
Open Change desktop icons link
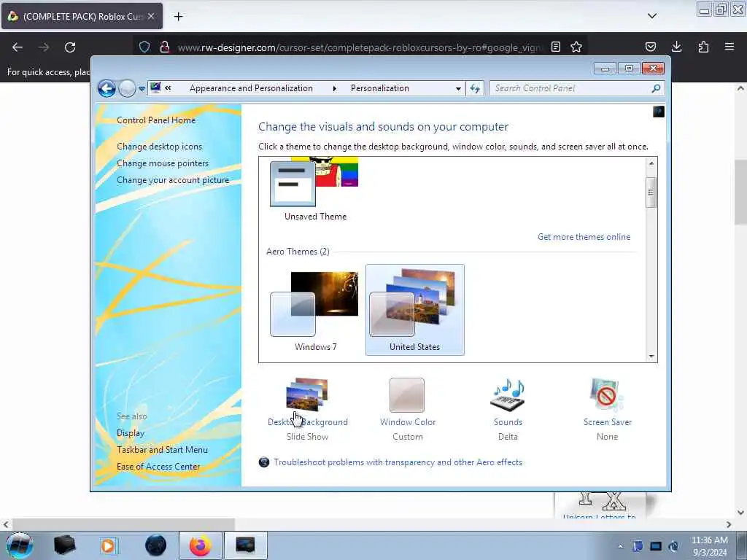click(159, 146)
